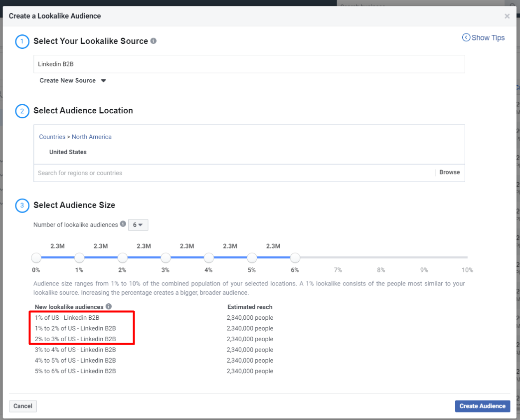The height and width of the screenshot is (420, 520).
Task: Click the Estimated reach column header
Action: tap(250, 307)
